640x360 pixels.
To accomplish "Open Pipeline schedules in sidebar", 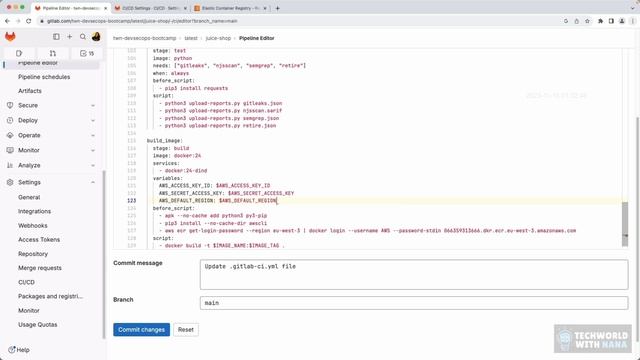I will point(44,77).
